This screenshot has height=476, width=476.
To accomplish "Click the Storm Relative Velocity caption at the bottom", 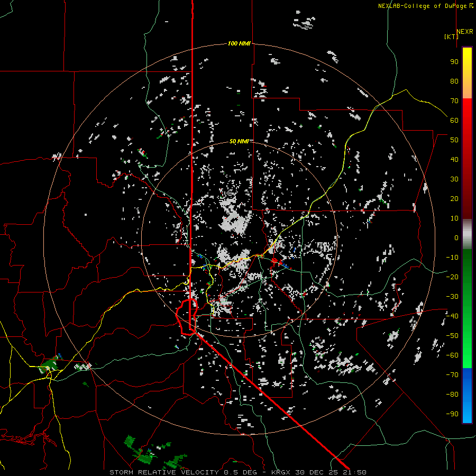I will coord(237,472).
